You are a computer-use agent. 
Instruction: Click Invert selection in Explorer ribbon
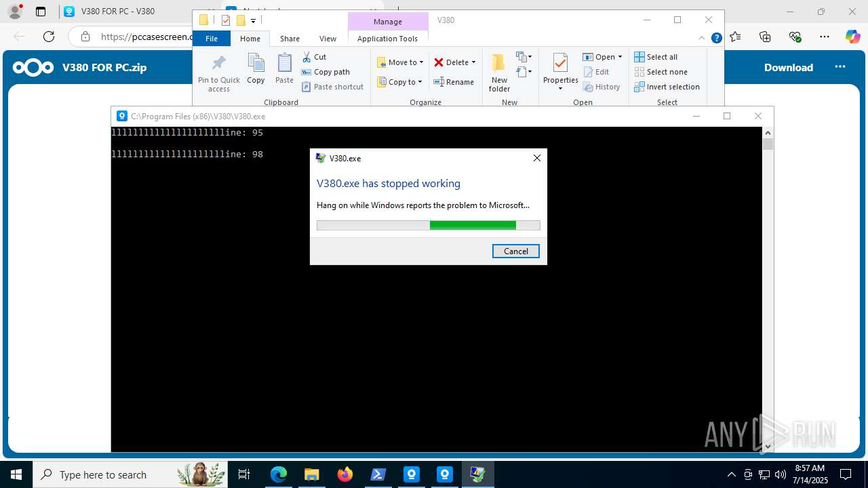point(667,87)
